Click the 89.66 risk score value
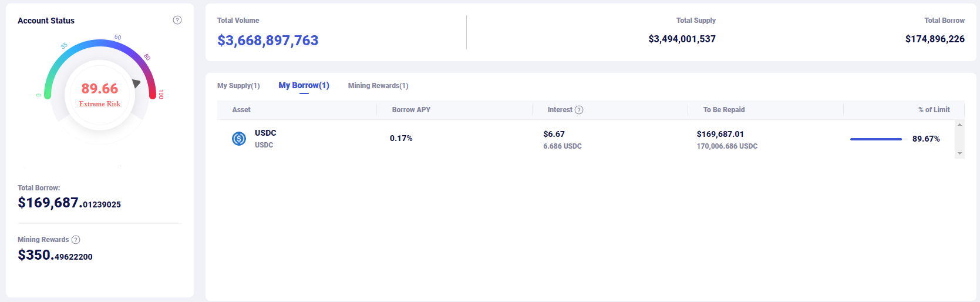Screen dimensions: 980x302 (x=100, y=89)
